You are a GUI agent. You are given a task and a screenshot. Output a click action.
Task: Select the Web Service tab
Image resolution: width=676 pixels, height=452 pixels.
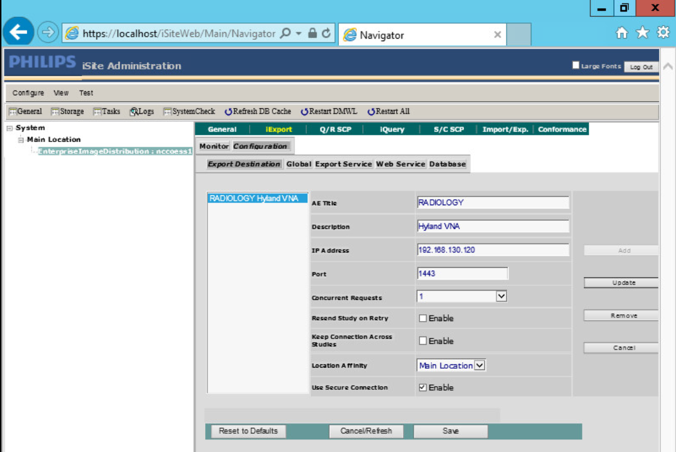(x=401, y=164)
